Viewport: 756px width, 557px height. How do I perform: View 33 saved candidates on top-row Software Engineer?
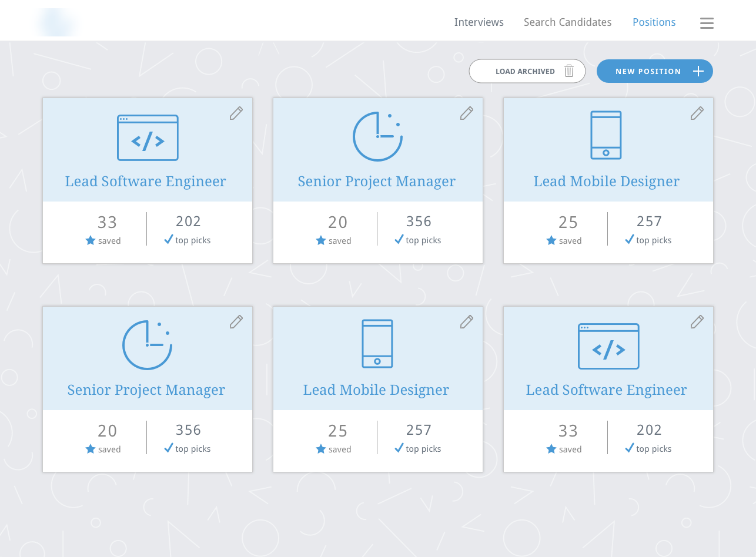click(107, 229)
